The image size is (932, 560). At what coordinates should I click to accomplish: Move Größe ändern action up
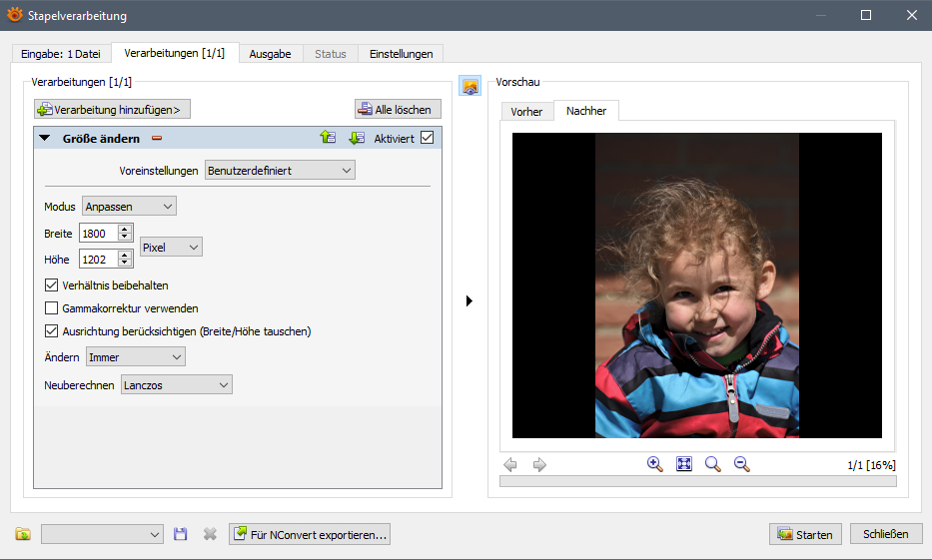(328, 139)
